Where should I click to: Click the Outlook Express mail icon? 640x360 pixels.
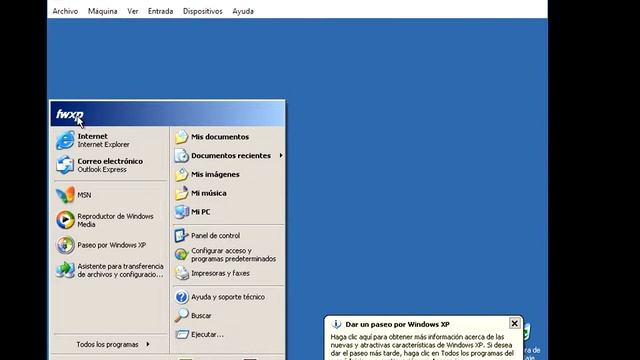[65, 165]
